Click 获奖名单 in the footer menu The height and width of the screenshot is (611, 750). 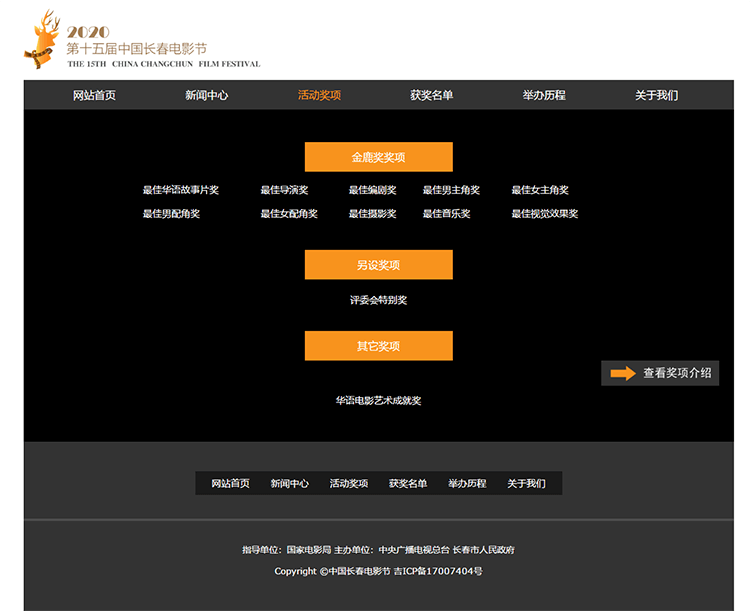408,484
